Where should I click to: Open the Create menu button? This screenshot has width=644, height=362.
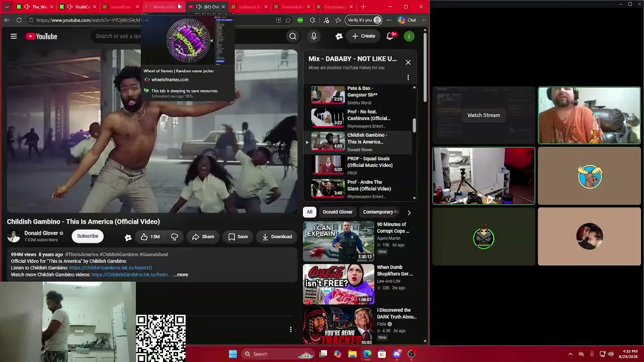[363, 36]
